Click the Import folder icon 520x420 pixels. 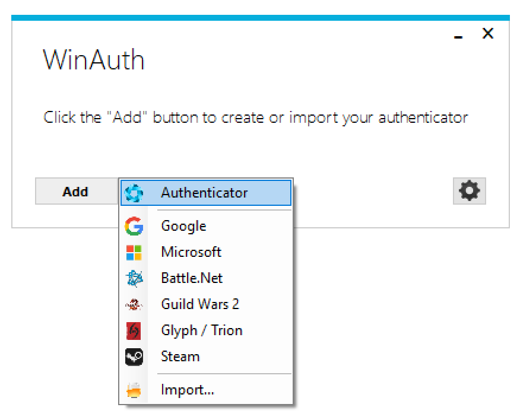tap(134, 390)
